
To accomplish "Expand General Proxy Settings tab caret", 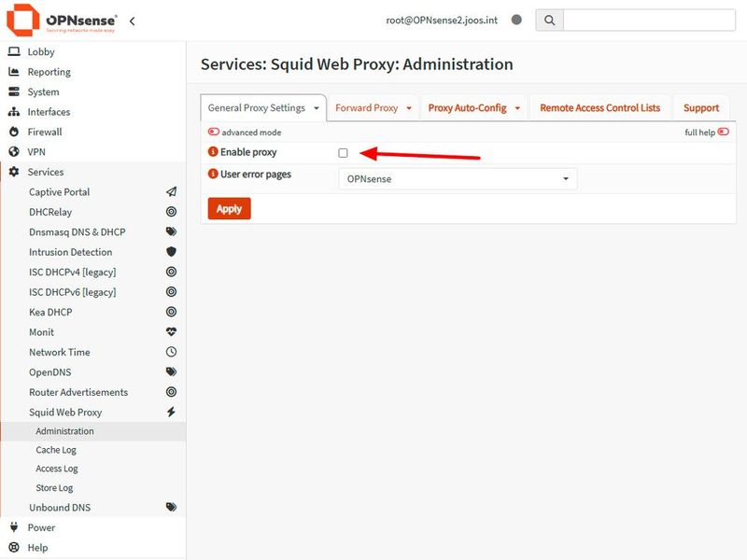I will pos(317,108).
